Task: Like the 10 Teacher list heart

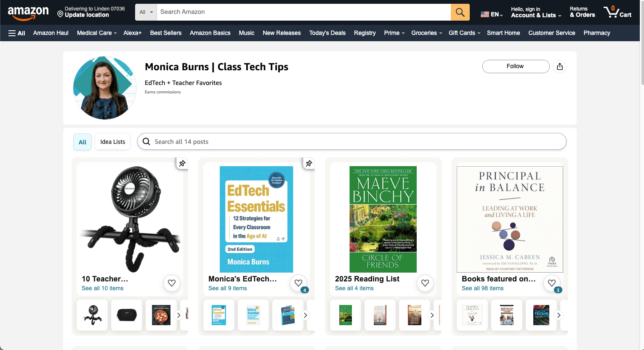Action: pos(172,283)
